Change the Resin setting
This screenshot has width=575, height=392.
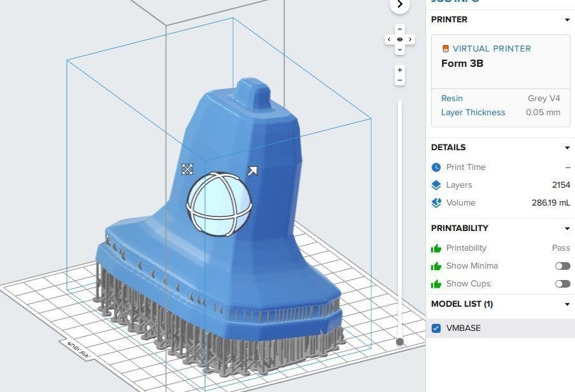(x=452, y=99)
